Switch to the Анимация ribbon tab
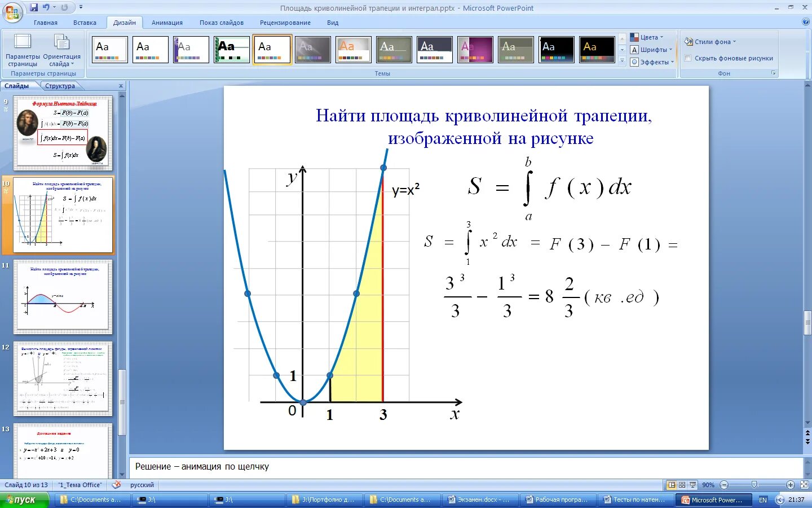Image resolution: width=812 pixels, height=508 pixels. pos(167,23)
